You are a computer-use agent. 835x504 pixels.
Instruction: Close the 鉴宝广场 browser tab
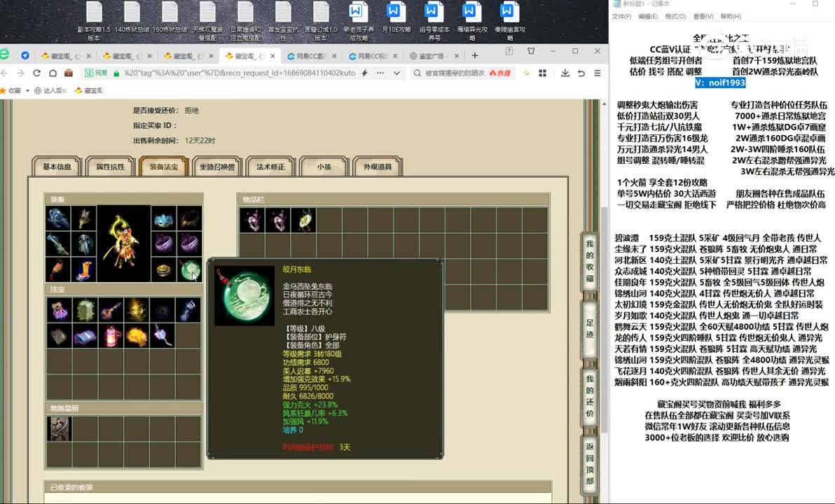click(456, 56)
